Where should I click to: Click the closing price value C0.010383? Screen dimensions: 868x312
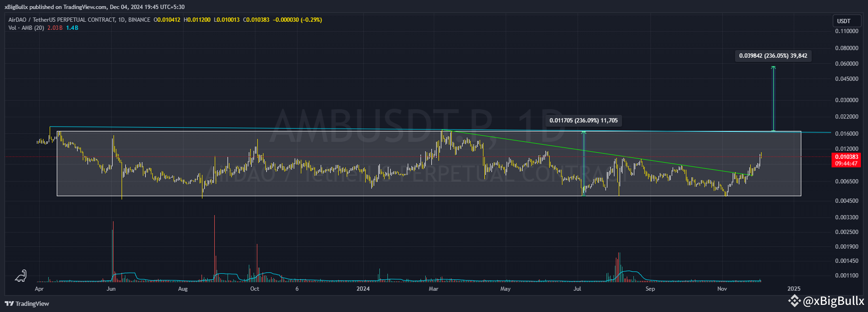(x=257, y=20)
